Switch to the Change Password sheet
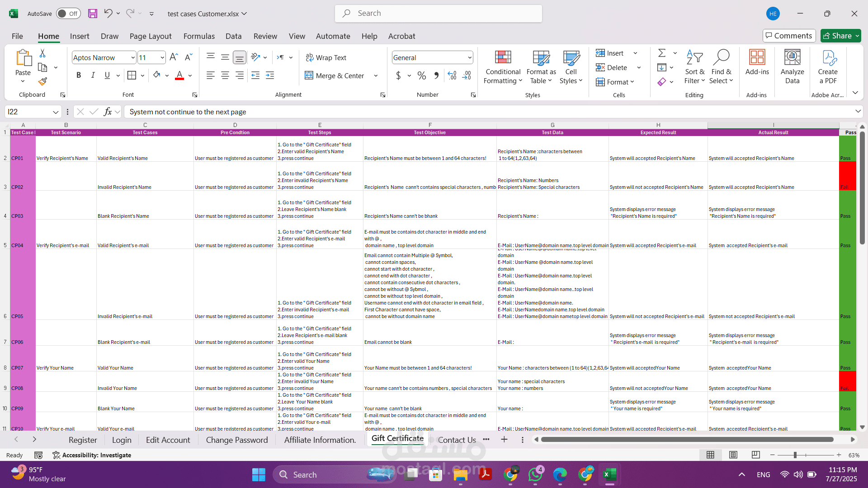868x488 pixels. (236, 440)
